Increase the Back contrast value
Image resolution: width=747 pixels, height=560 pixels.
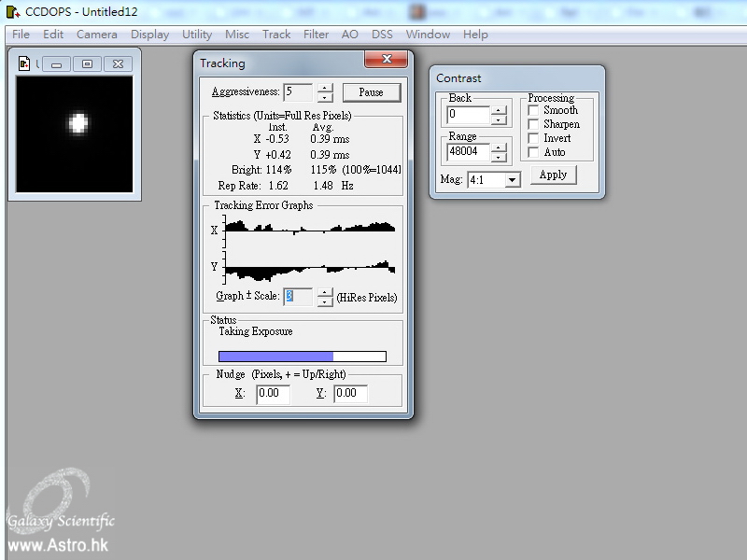(499, 110)
